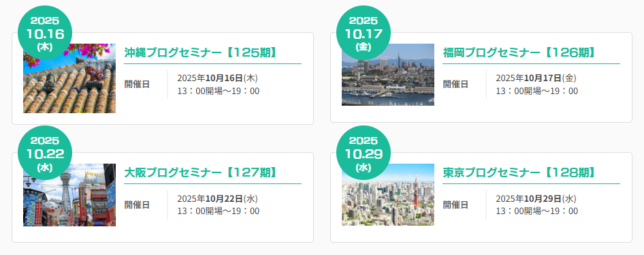Viewport: 644px width, 255px height.
Task: Open the Tokyo Tower cityscape thumbnail
Action: pos(388,194)
